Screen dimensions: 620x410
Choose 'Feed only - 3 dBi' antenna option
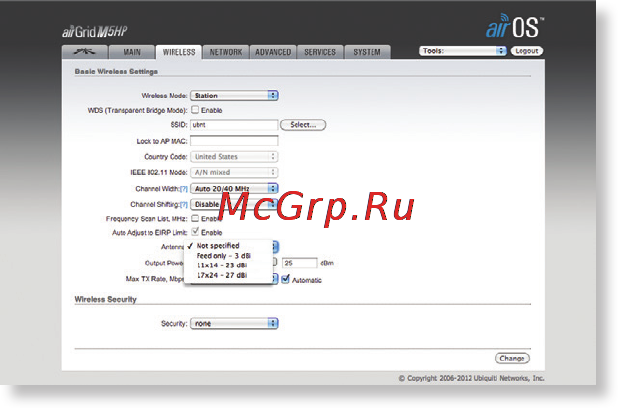tap(229, 256)
